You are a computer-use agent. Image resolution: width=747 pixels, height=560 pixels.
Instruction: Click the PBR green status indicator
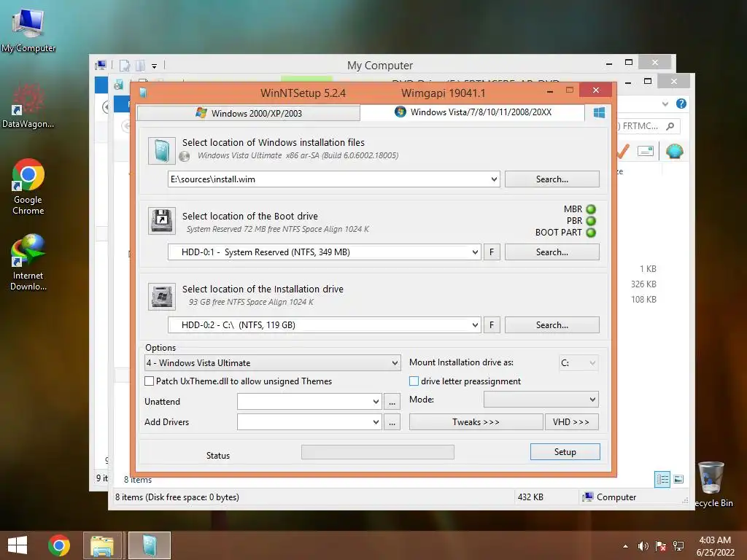coord(591,221)
